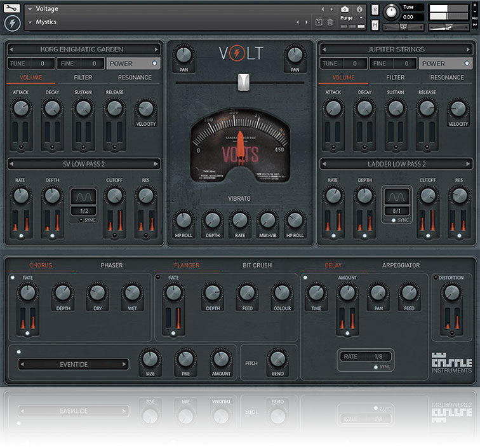Delete the preset with the trash icon
This screenshot has width=480, height=448.
[x=330, y=22]
